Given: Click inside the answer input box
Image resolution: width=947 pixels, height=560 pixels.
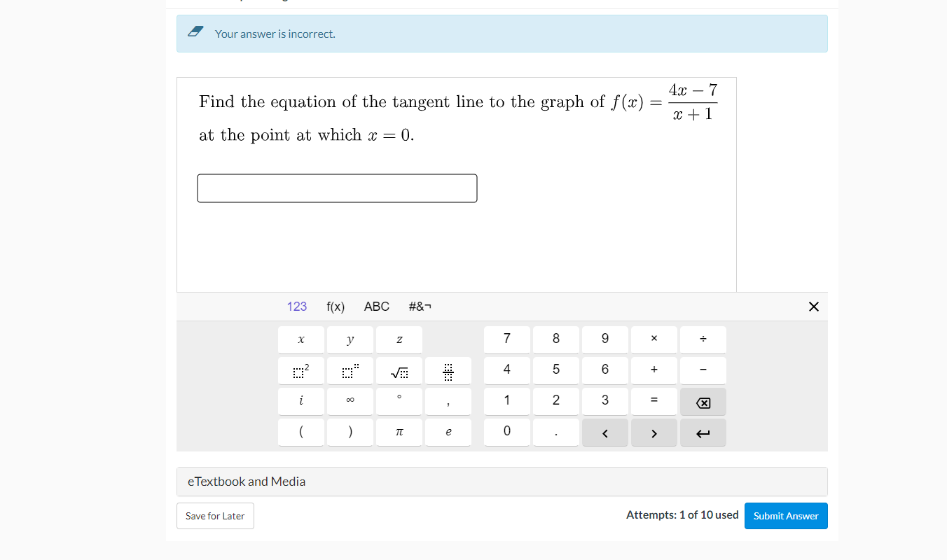Looking at the screenshot, I should [337, 188].
